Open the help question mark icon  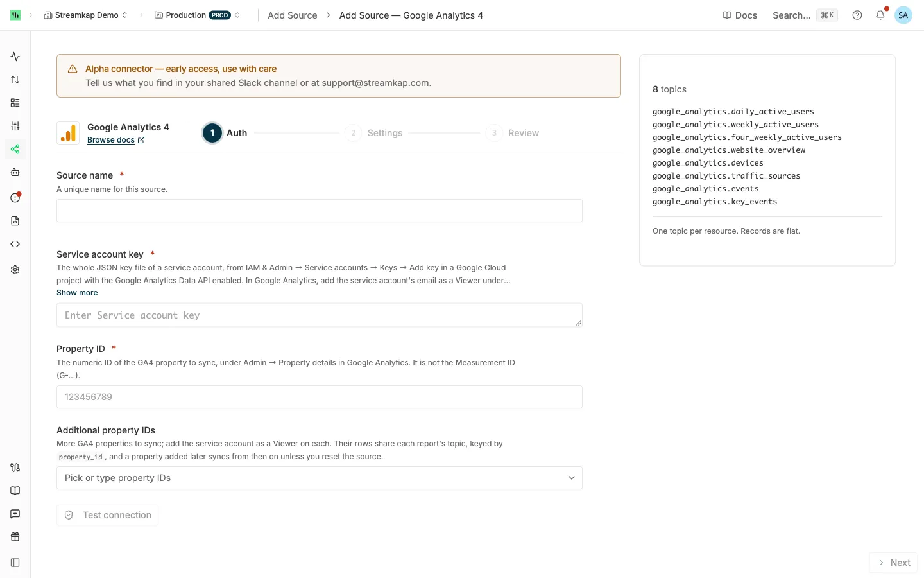[x=857, y=15]
